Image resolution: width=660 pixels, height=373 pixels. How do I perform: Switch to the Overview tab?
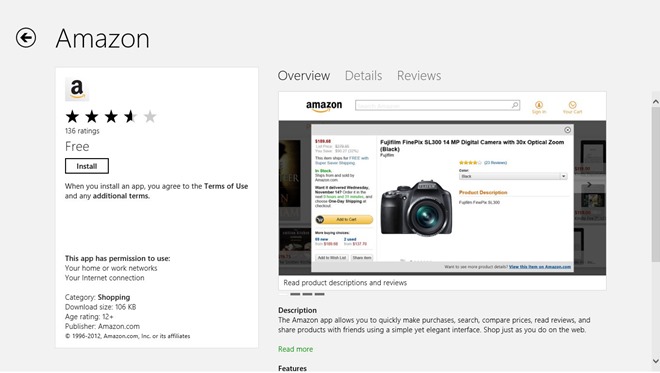tap(303, 76)
